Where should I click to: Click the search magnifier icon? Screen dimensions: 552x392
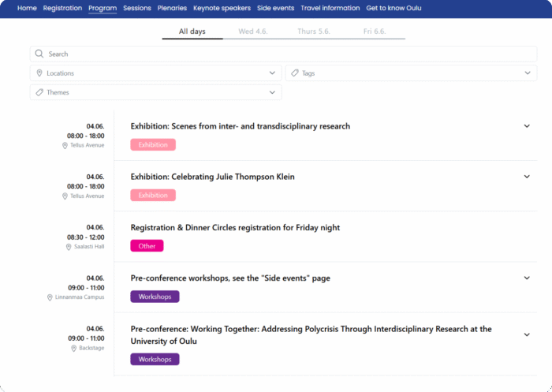pos(39,54)
